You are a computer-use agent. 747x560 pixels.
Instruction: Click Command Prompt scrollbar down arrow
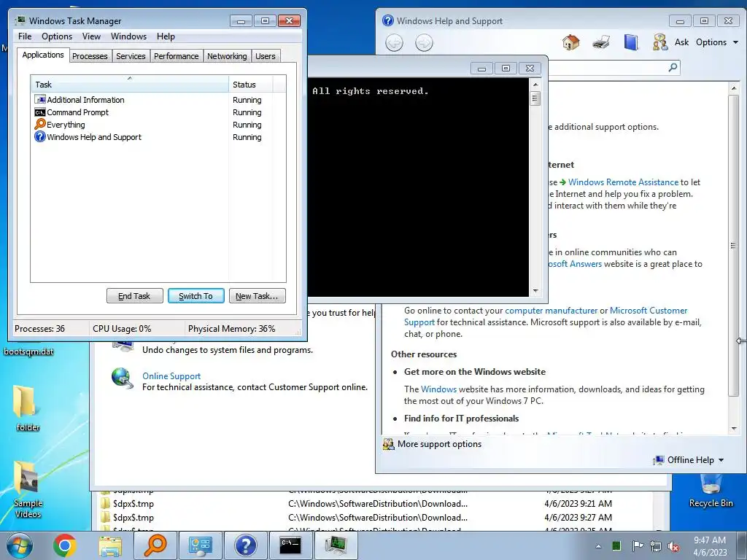pyautogui.click(x=535, y=290)
